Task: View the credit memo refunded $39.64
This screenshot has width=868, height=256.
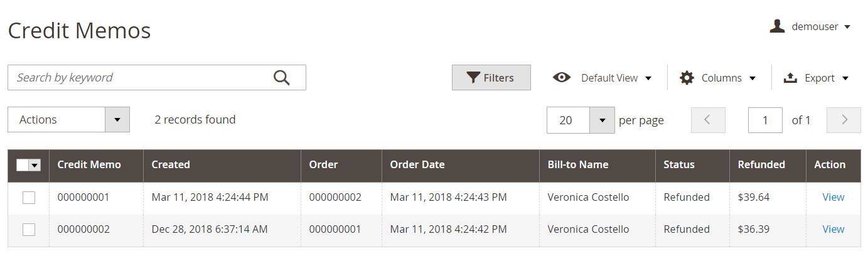Action: point(833,197)
